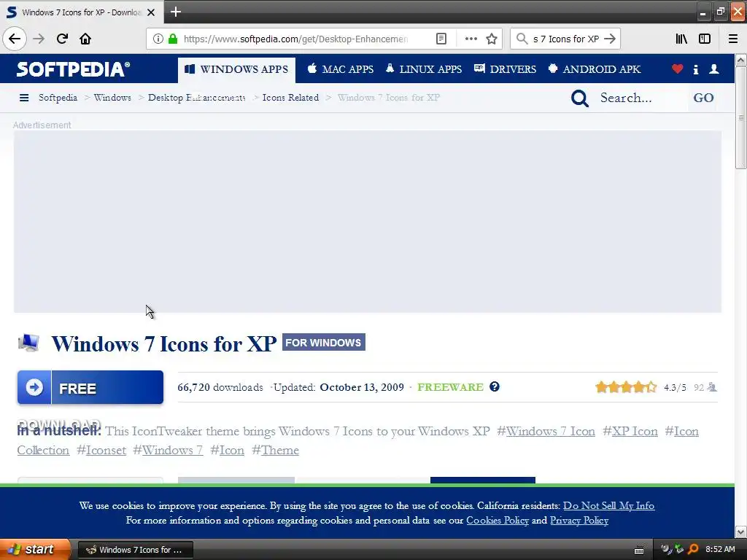747x560 pixels.
Task: Open the Firefox library icon
Action: point(681,39)
